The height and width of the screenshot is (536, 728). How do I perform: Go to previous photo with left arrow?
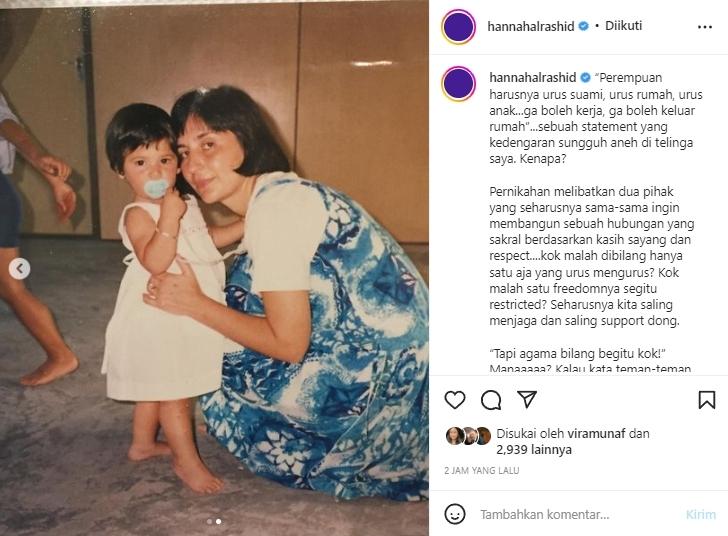[20, 268]
